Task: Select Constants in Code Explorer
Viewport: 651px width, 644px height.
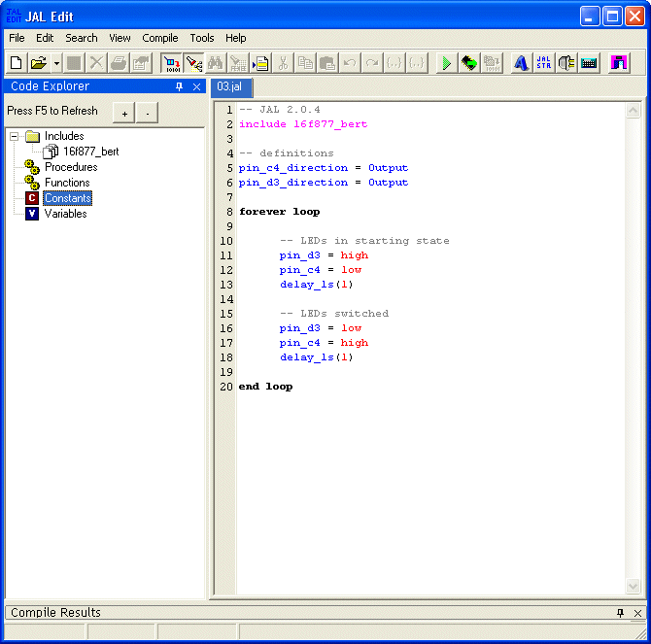Action: pos(68,198)
